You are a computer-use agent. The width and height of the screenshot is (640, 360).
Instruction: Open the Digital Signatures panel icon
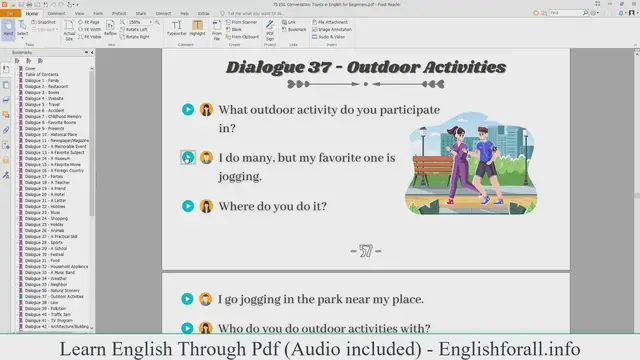[6, 175]
